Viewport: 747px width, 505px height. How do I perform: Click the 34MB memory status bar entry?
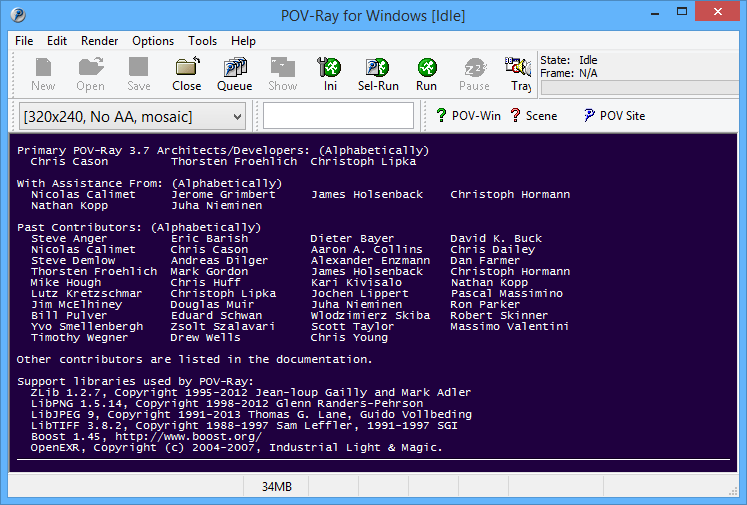[276, 486]
